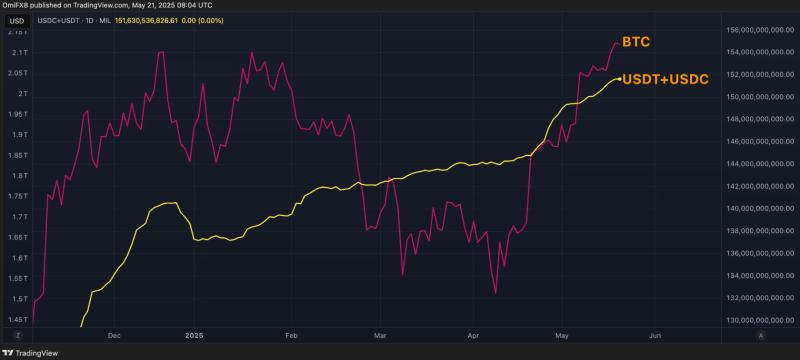This screenshot has height=360, width=800.
Task: Click the 130,000,000,000.00 right scale label
Action: (760, 320)
